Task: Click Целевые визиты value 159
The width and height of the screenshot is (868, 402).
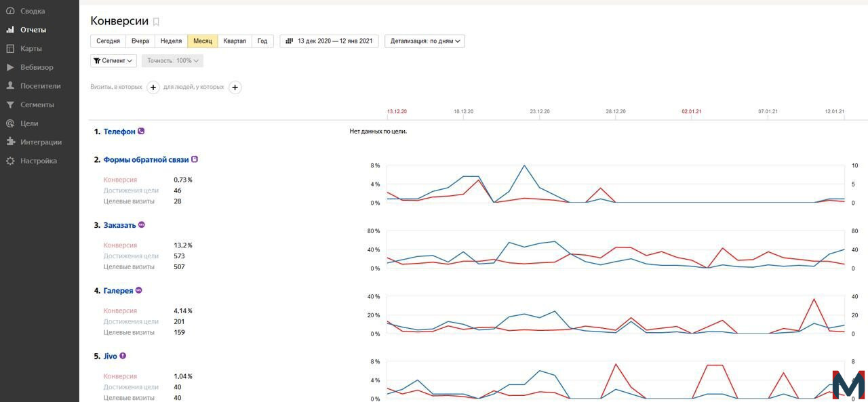Action: tap(179, 333)
